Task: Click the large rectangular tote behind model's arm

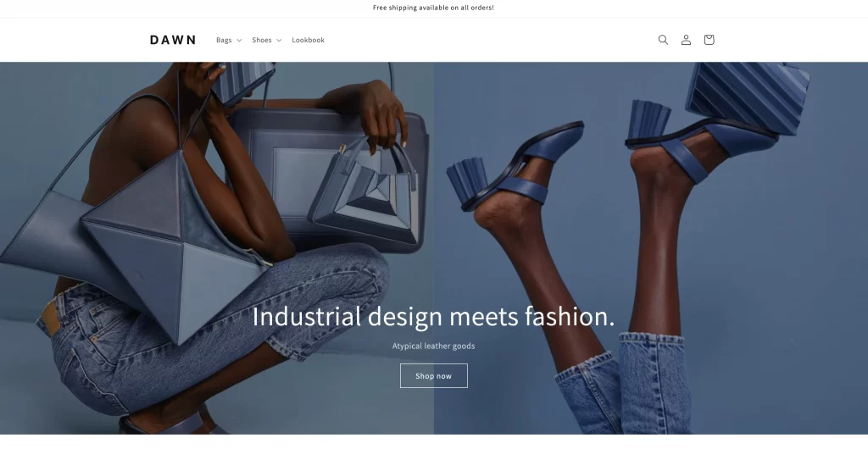Action: point(326,177)
